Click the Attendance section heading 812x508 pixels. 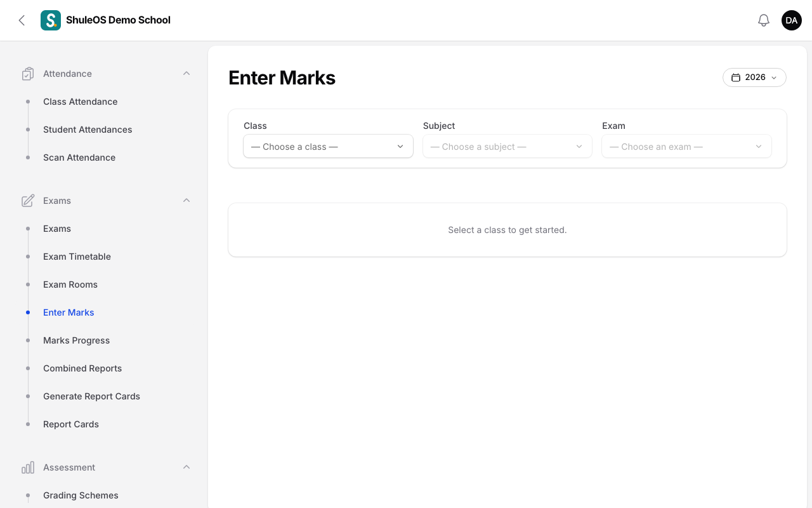tap(67, 74)
